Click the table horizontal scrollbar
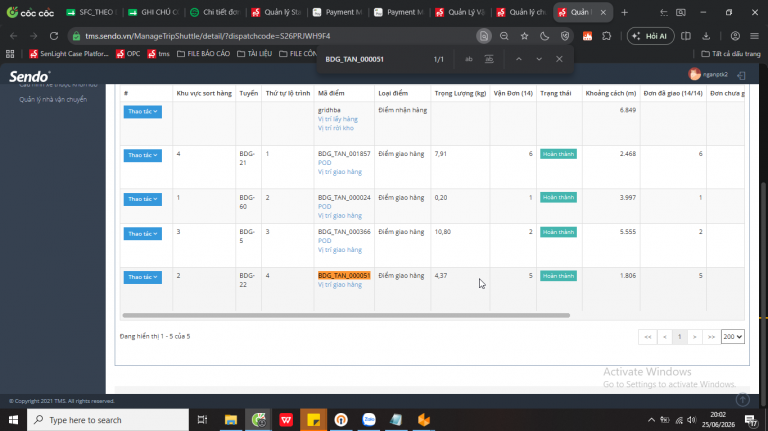 (346, 315)
